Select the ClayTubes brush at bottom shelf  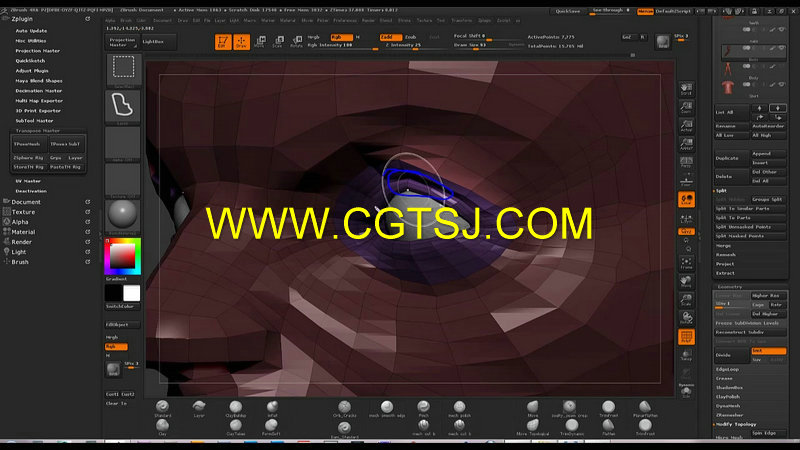pos(235,427)
